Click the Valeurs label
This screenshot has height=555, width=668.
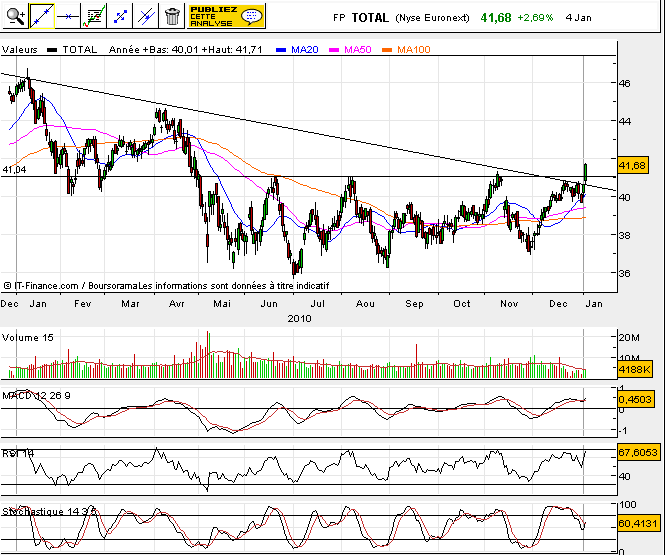tap(20, 50)
